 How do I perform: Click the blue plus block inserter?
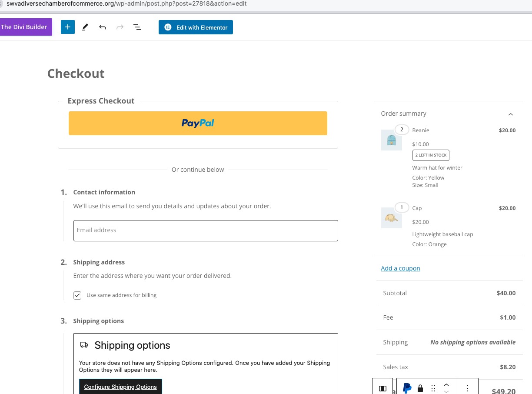click(68, 27)
